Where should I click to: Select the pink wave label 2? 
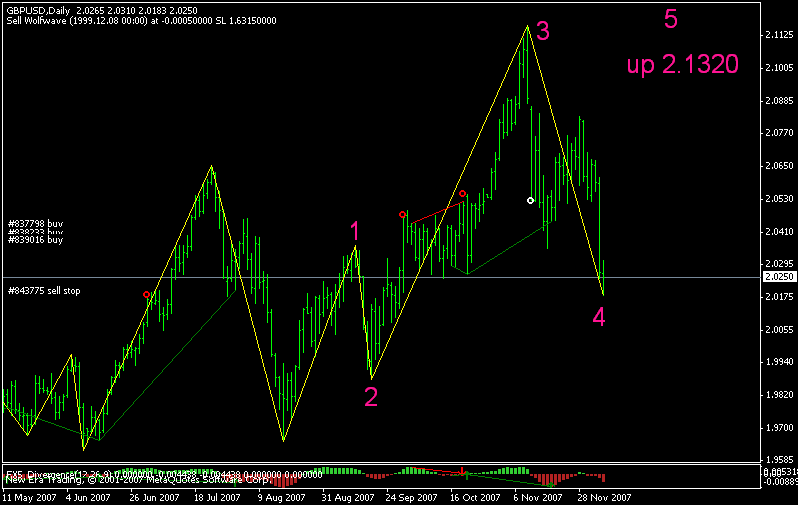(371, 397)
